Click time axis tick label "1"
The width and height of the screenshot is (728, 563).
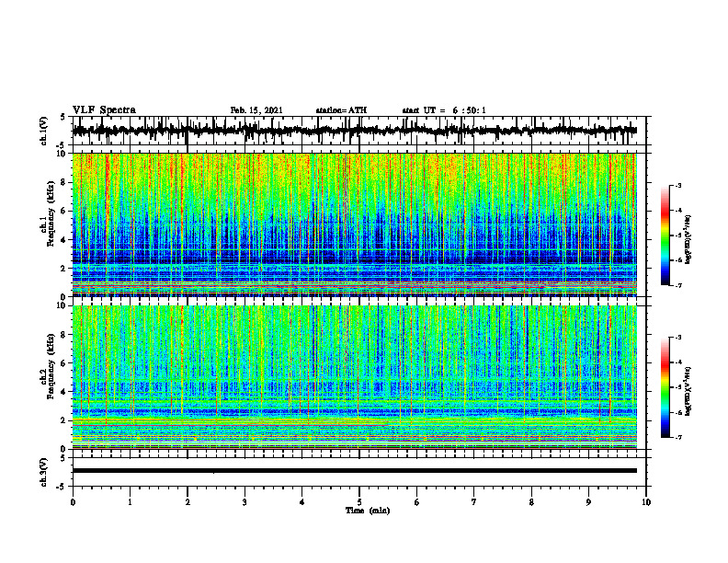(x=130, y=502)
